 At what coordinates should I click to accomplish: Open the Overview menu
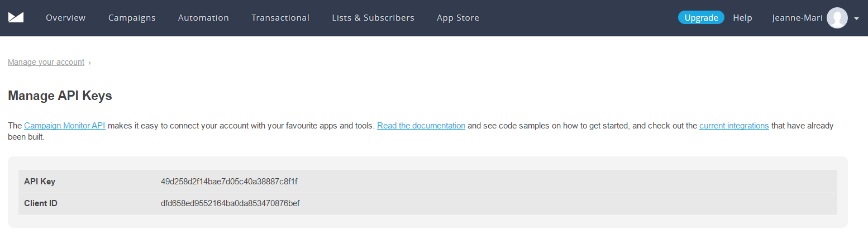66,18
